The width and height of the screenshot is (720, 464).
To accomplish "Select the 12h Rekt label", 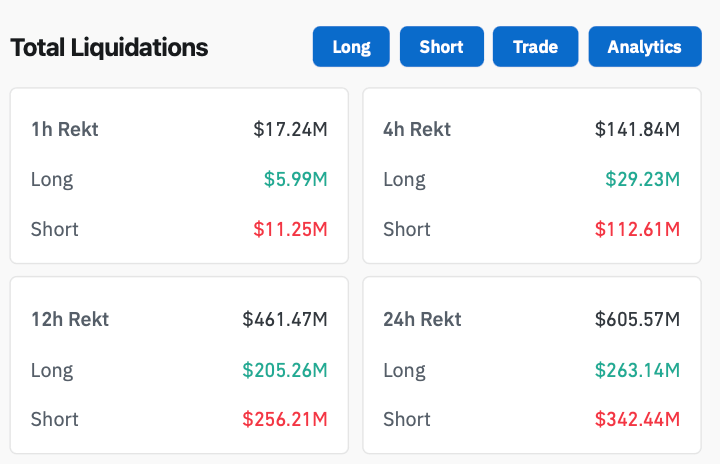I will (x=70, y=320).
